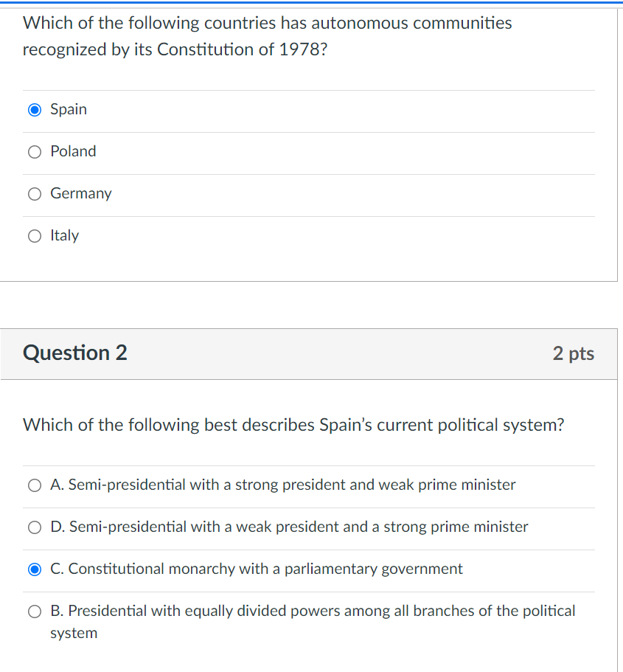The image size is (623, 672).
Task: Click the "Poland" answer label text
Action: click(73, 151)
